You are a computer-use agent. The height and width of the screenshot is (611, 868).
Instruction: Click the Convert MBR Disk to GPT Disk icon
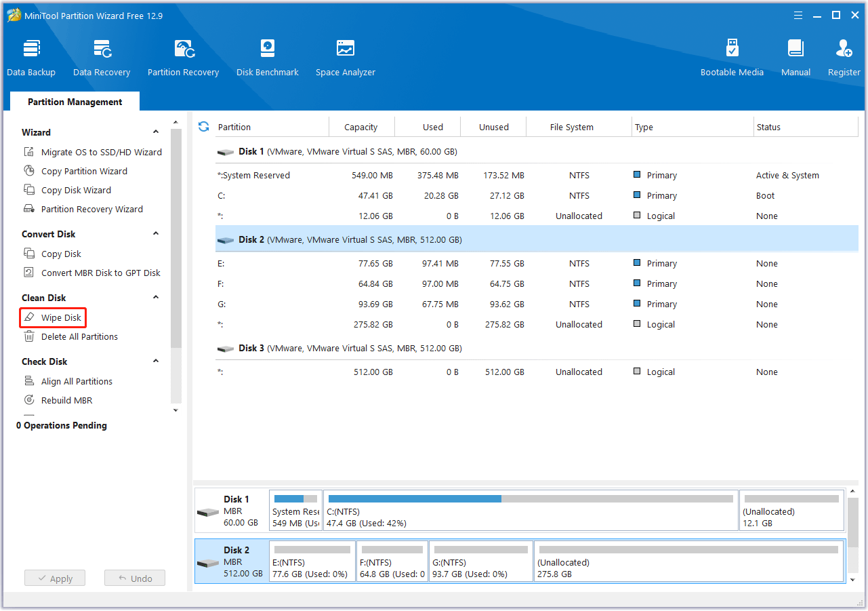click(29, 273)
